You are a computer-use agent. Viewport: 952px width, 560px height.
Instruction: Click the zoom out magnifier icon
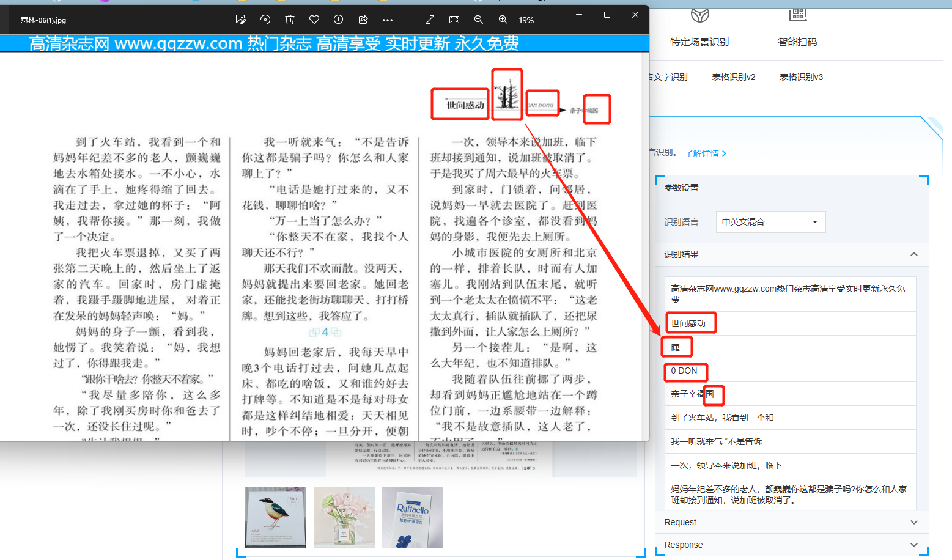(x=479, y=20)
